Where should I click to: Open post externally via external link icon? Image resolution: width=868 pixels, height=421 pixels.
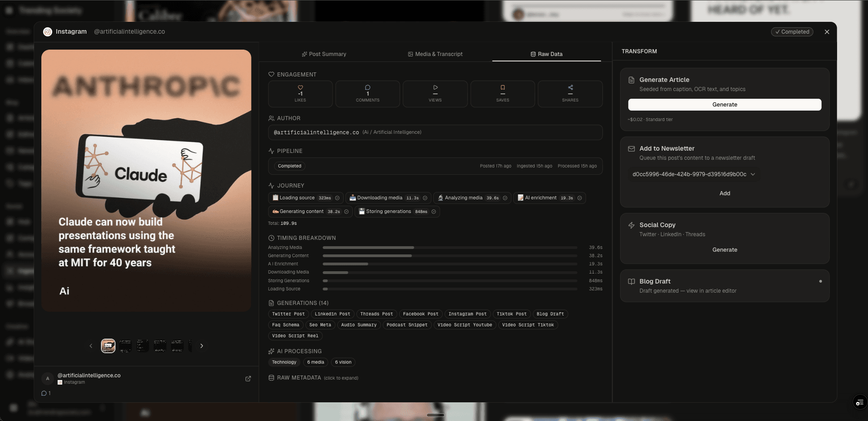248,379
